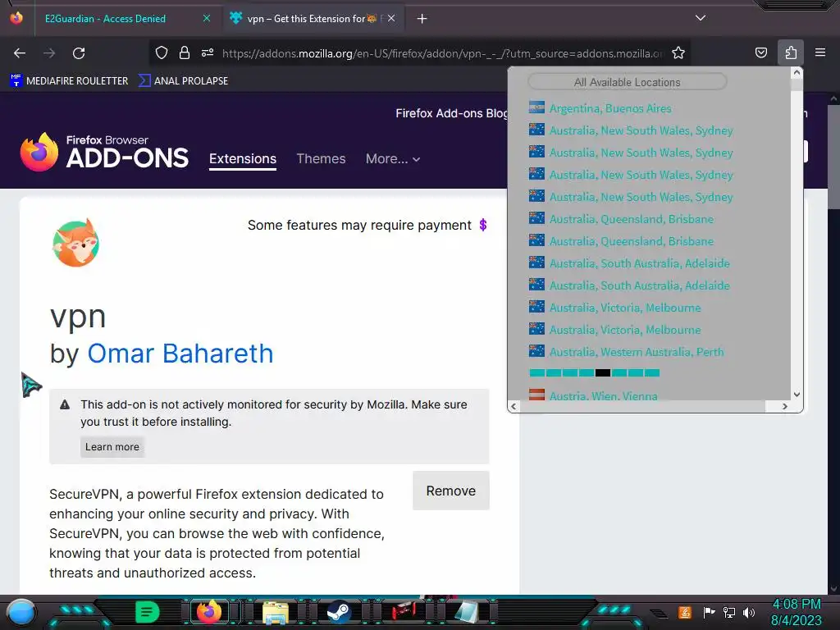Screen dimensions: 840x630
Task: Reload the current page
Action: (79, 53)
